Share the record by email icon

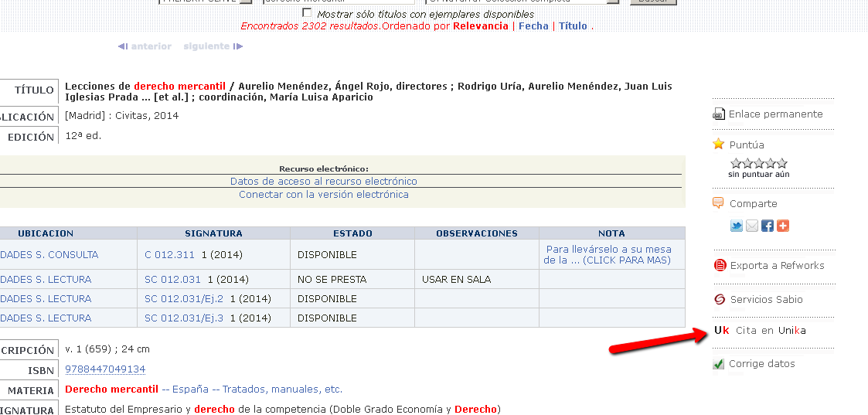click(x=752, y=226)
